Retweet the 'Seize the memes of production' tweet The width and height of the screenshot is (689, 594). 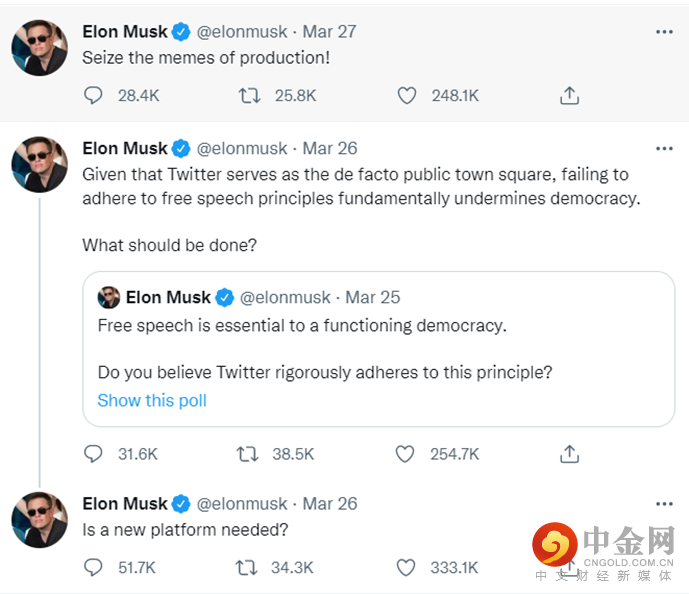tap(249, 96)
